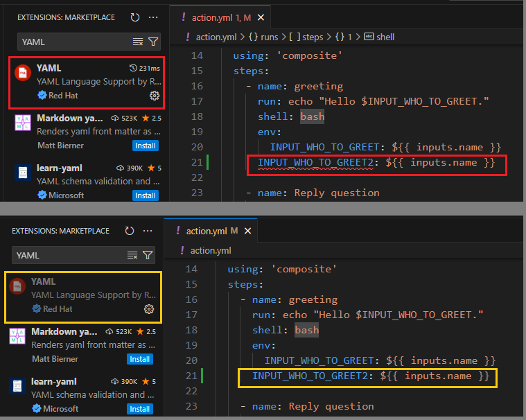Viewport: 526px width, 420px height.
Task: Click highlighted bash on top editor line 18
Action: (313, 116)
